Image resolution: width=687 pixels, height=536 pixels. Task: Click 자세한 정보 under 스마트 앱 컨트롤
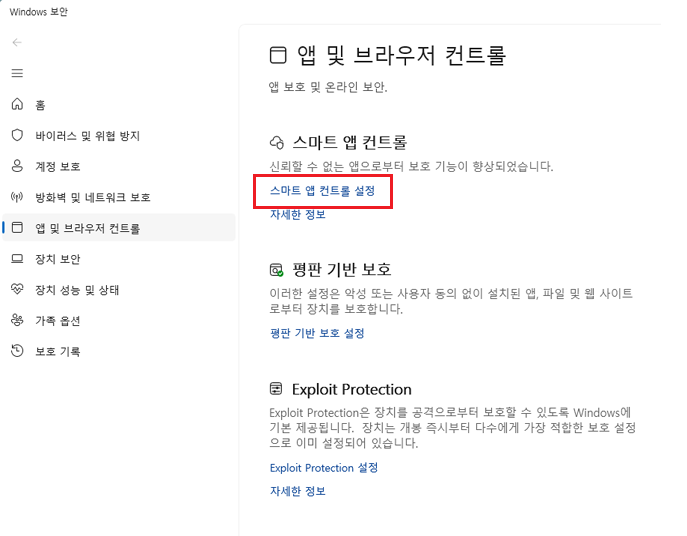(297, 214)
